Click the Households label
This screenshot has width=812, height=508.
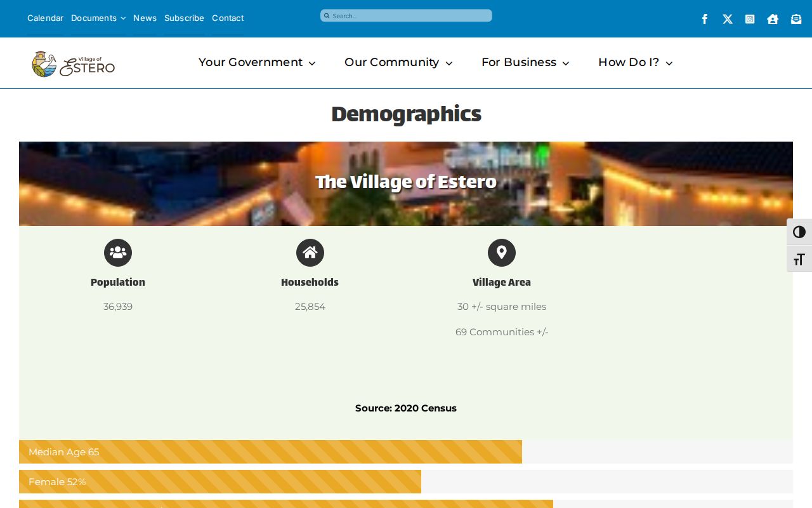310,283
